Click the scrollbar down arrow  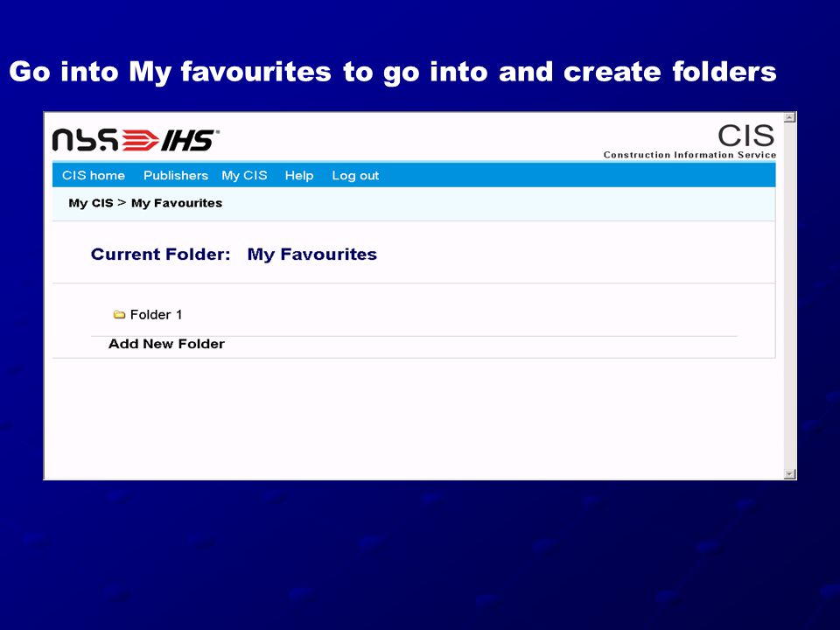point(789,473)
